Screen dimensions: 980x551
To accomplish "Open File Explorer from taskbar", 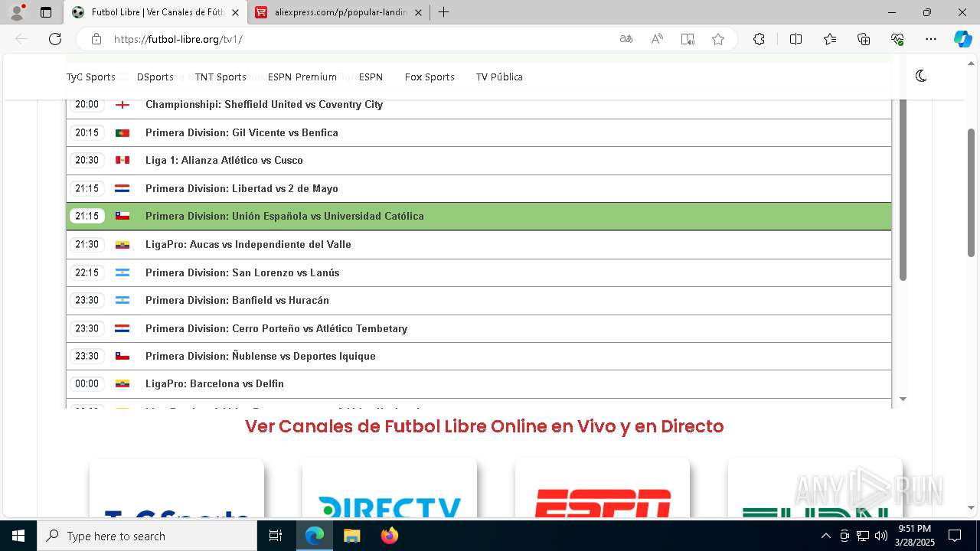I will click(x=351, y=536).
